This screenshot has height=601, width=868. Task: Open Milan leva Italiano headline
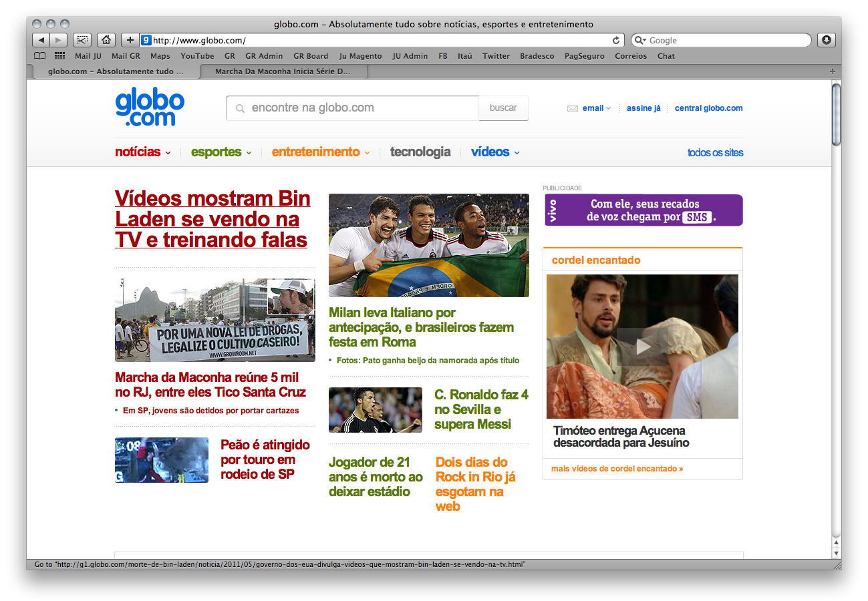(x=421, y=327)
